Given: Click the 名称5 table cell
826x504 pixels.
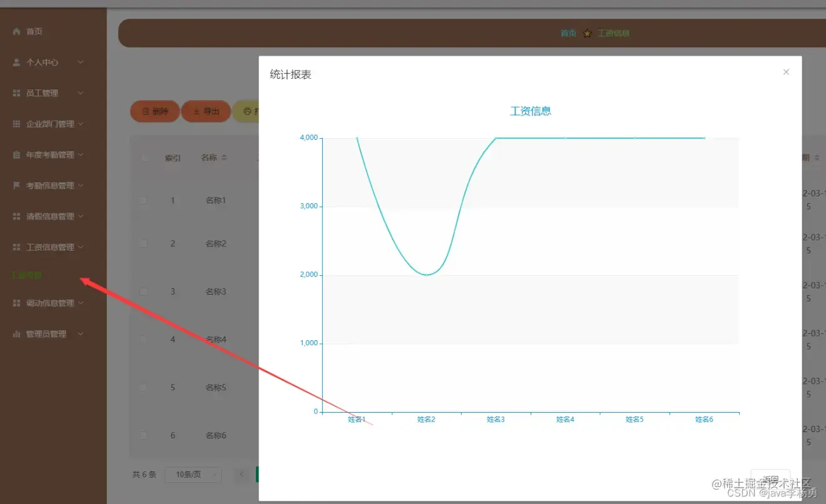Looking at the screenshot, I should 215,388.
